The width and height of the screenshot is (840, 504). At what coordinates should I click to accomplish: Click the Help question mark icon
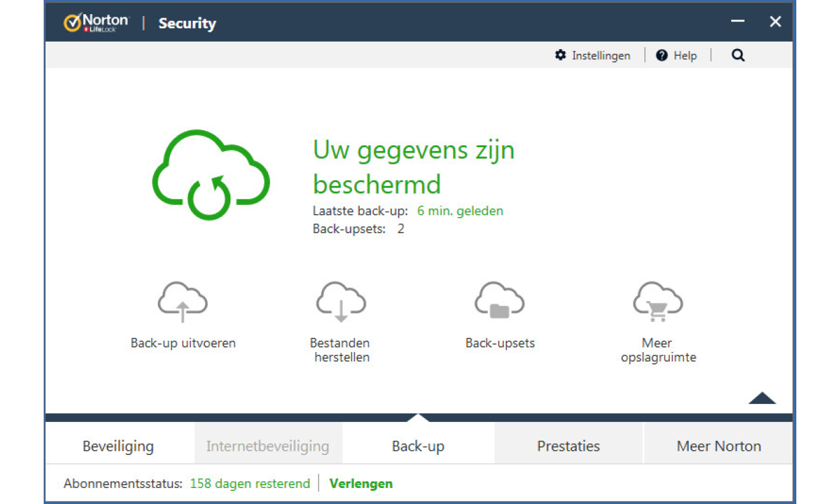pyautogui.click(x=662, y=56)
